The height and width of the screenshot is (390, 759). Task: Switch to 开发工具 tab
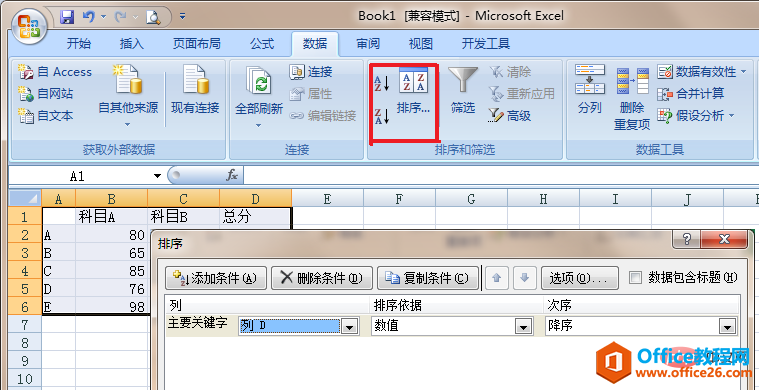pyautogui.click(x=486, y=44)
